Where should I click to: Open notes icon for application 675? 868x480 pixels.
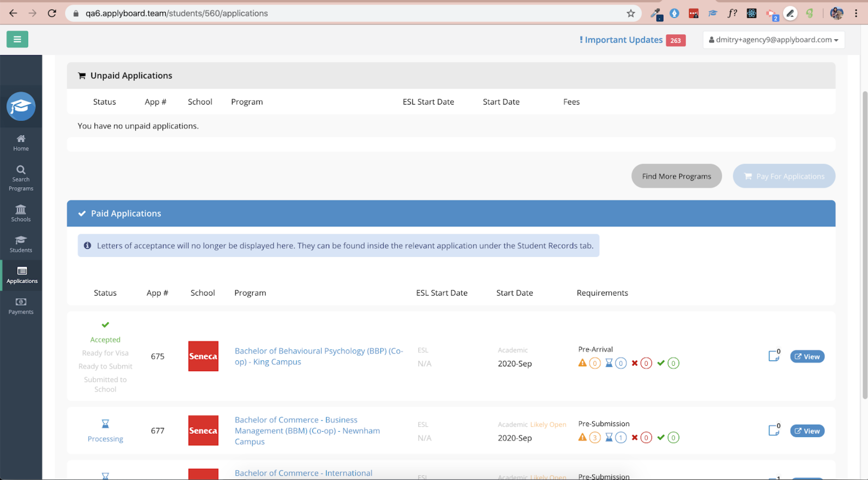[774, 356]
